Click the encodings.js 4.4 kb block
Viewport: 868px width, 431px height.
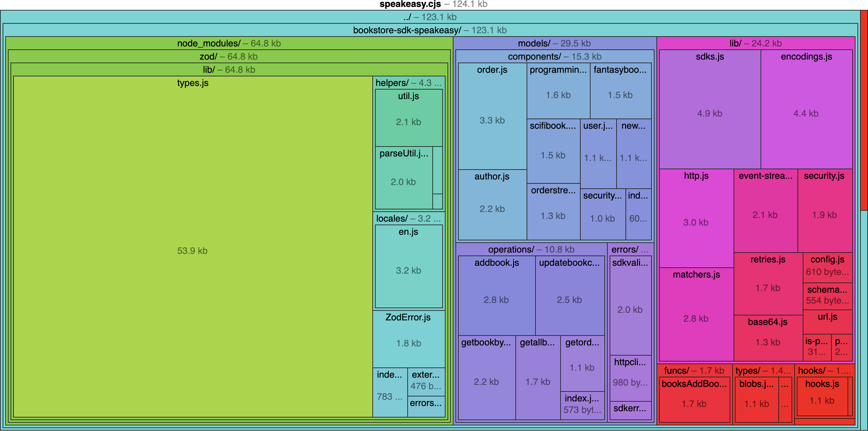806,109
